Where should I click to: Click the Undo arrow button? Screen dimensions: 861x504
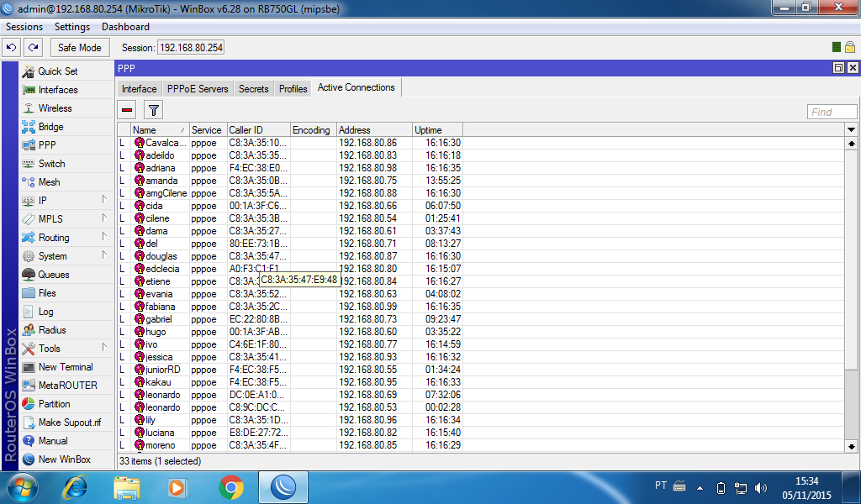click(x=12, y=48)
